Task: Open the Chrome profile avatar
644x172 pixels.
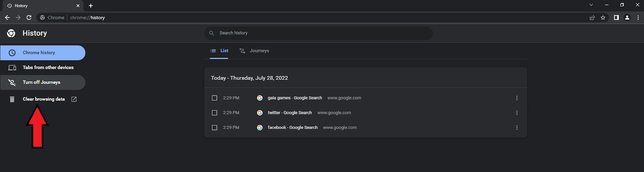Action: (627, 17)
